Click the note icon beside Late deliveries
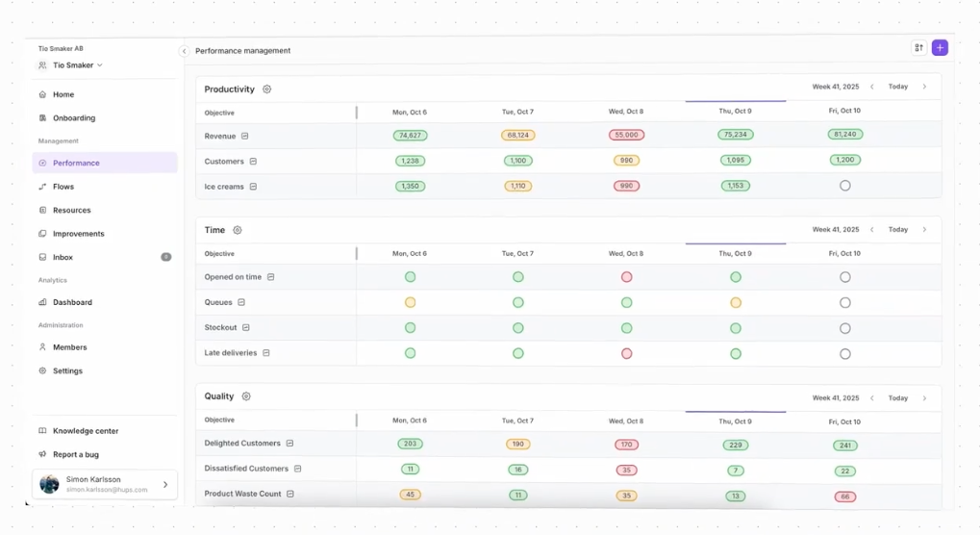980x535 pixels. [266, 353]
